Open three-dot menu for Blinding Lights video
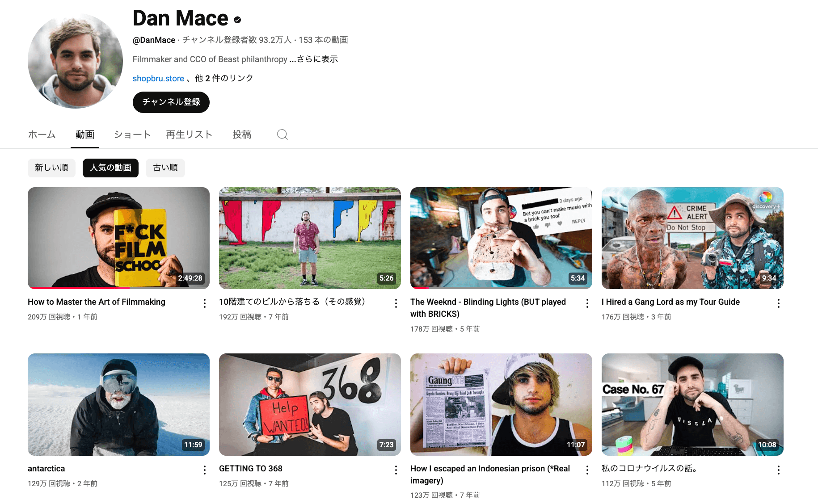The image size is (818, 504). (x=587, y=303)
